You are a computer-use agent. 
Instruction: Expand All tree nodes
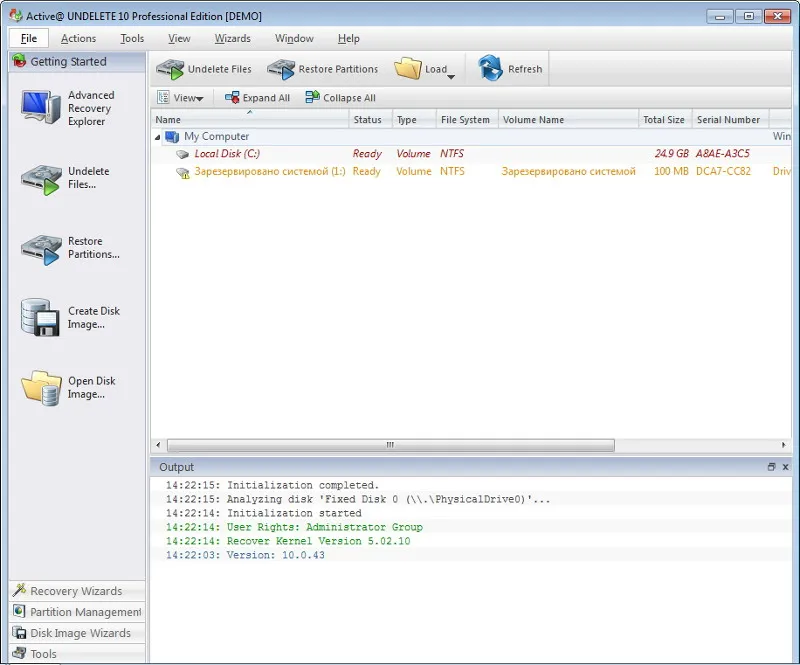tap(258, 97)
